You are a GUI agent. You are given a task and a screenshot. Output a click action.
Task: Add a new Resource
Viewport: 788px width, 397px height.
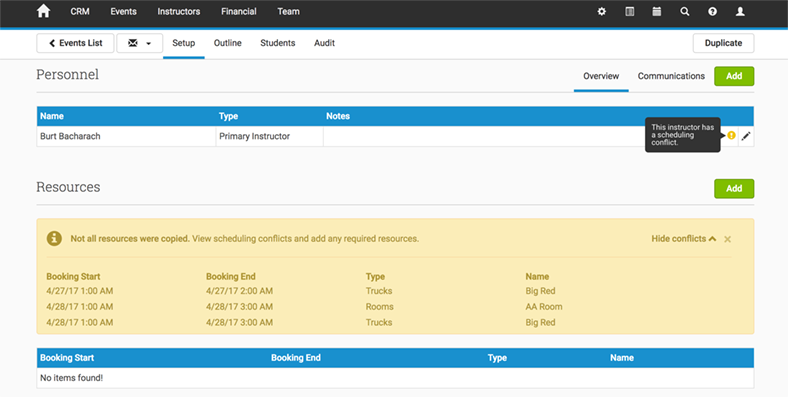(734, 188)
